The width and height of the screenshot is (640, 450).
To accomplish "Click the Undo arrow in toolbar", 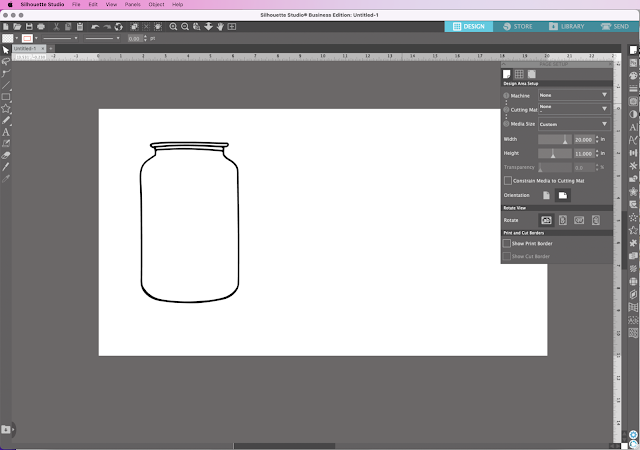I will (94, 25).
